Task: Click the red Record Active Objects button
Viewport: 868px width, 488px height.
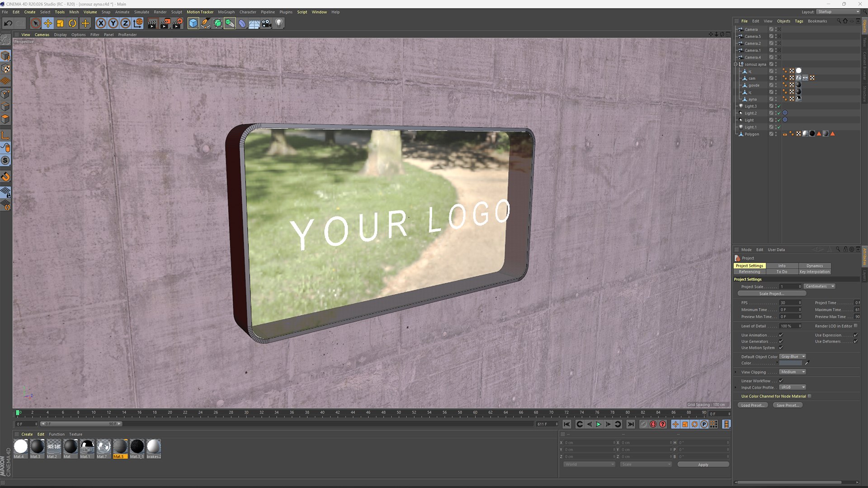Action: tap(653, 424)
